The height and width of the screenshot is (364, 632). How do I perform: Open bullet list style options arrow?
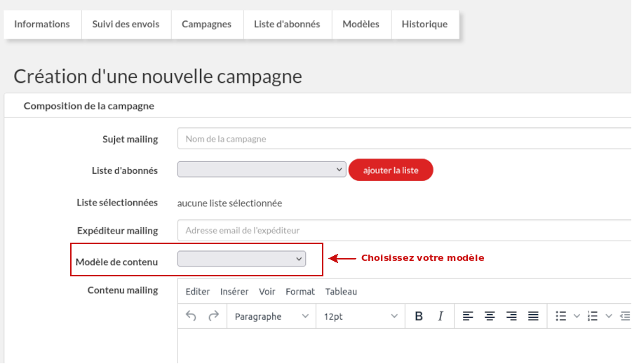[x=577, y=316]
